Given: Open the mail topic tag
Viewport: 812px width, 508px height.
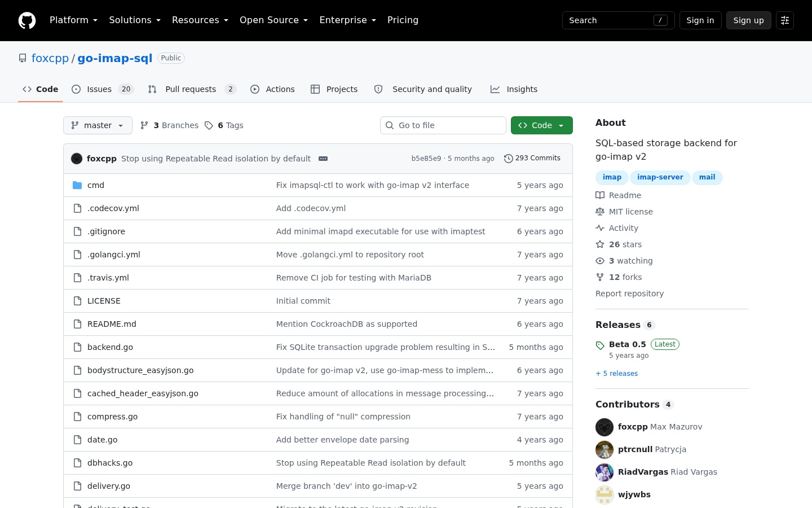Looking at the screenshot, I should pos(707,177).
